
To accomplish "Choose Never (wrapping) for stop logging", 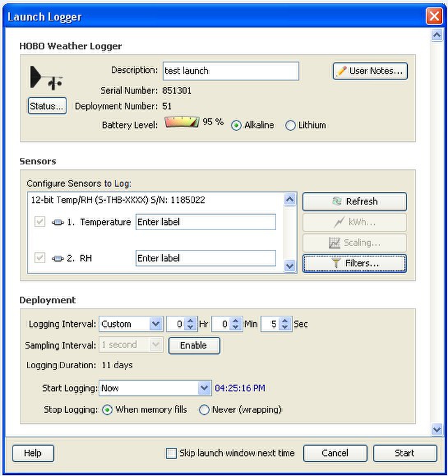I will [x=204, y=410].
